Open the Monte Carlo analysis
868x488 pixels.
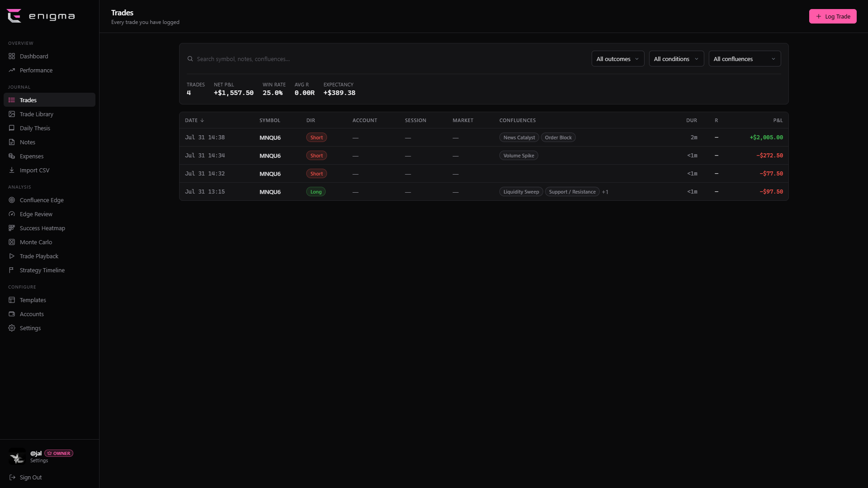coord(49,242)
